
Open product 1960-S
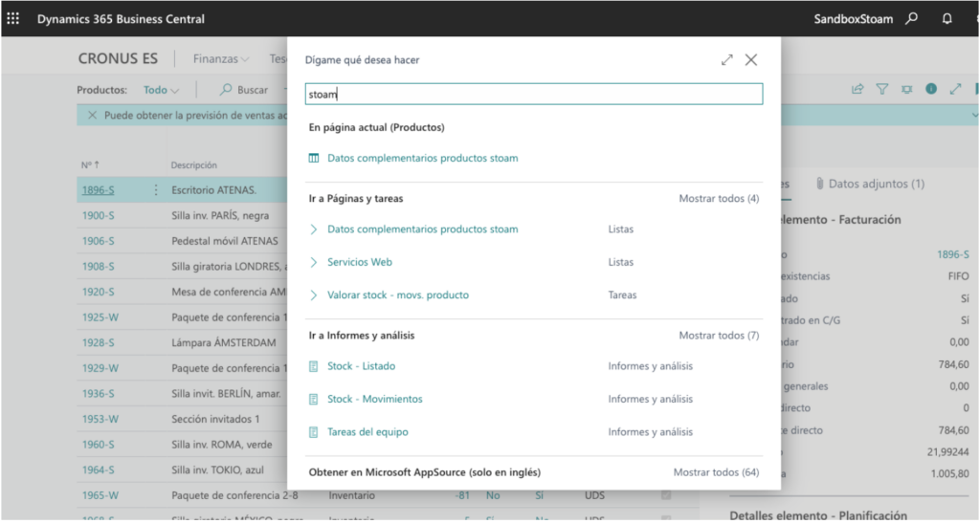tap(99, 445)
